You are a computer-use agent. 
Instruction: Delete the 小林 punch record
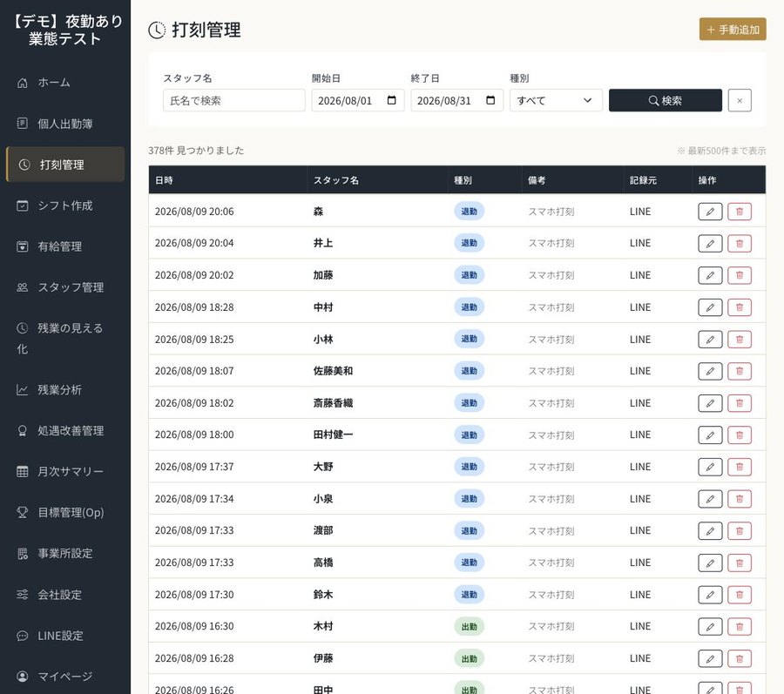[739, 340]
